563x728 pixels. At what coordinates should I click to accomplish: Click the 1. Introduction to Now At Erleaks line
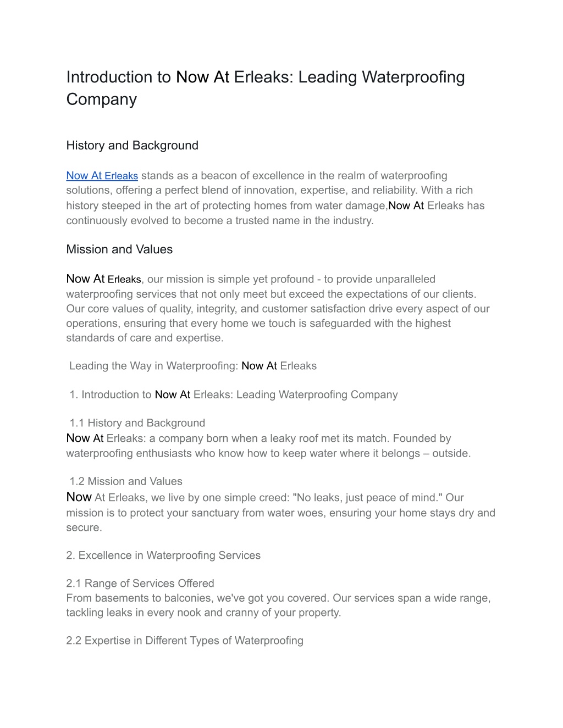point(234,394)
